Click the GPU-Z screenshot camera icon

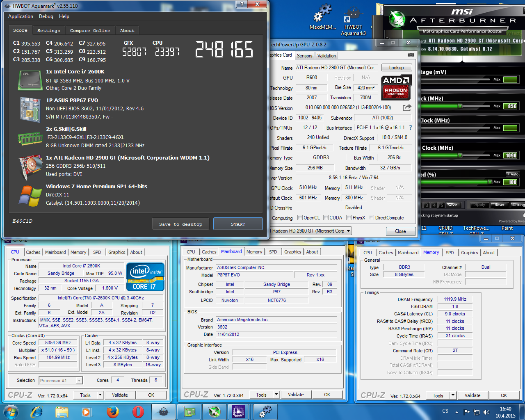(x=411, y=55)
